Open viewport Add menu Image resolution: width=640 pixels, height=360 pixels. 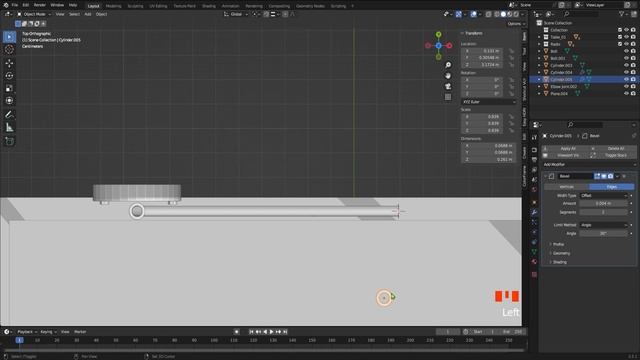(x=88, y=14)
